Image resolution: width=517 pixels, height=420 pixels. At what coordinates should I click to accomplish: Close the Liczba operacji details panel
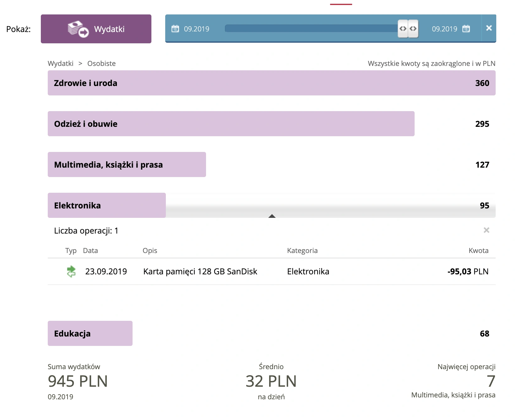pyautogui.click(x=486, y=230)
